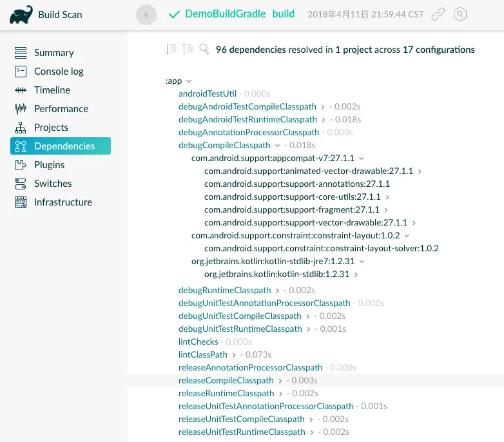
Task: Select the constraint-layout-solver:1.0.2 dependency
Action: [321, 249]
